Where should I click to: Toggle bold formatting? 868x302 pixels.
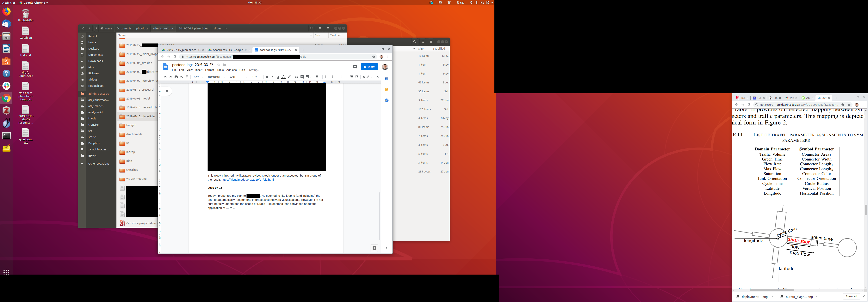click(267, 77)
